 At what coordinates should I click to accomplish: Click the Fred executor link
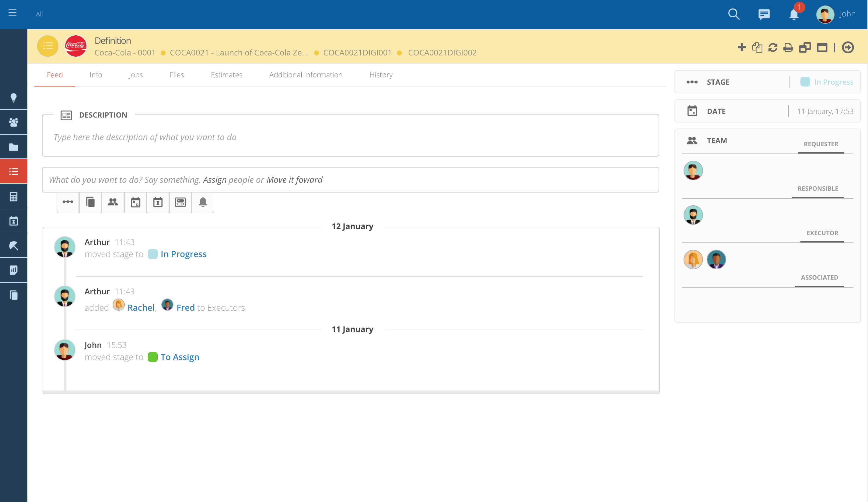click(185, 307)
